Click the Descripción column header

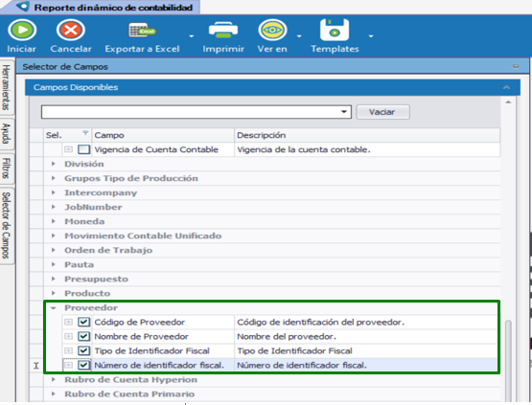[367, 135]
